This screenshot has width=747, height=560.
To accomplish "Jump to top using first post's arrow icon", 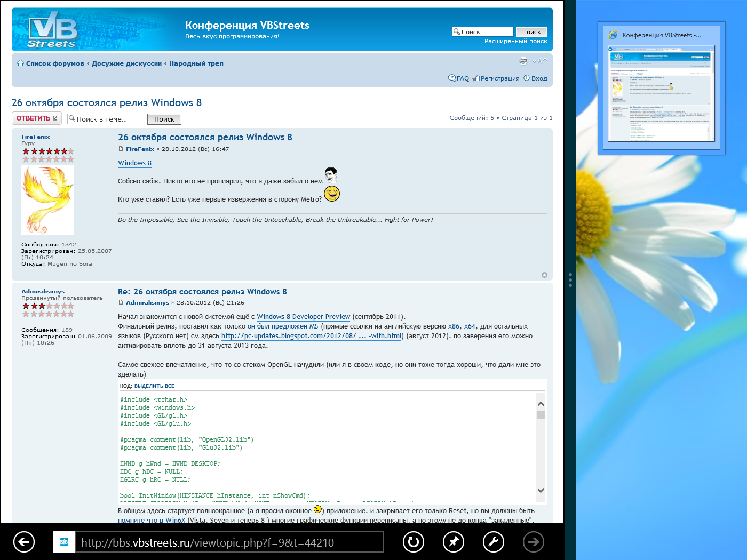I will coord(544,275).
